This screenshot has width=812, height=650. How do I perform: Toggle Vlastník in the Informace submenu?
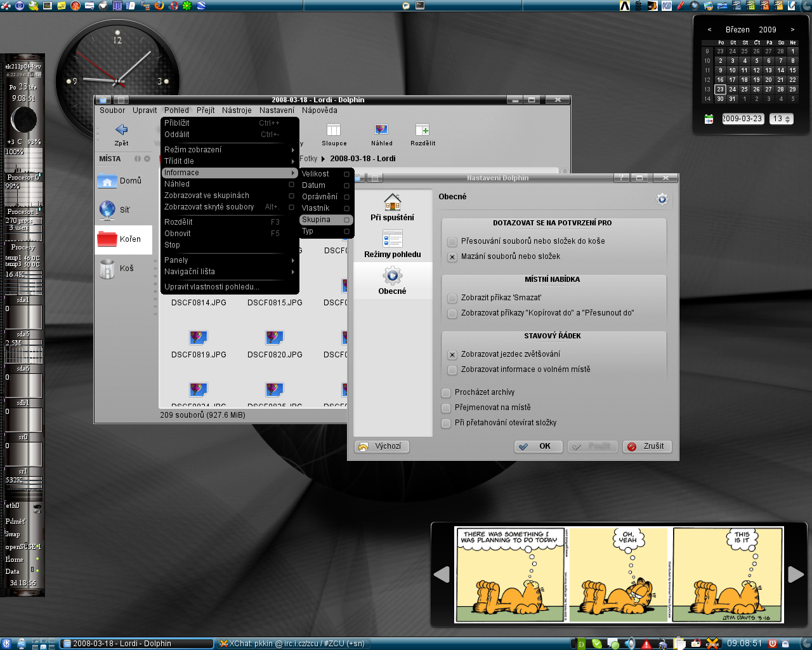(326, 208)
